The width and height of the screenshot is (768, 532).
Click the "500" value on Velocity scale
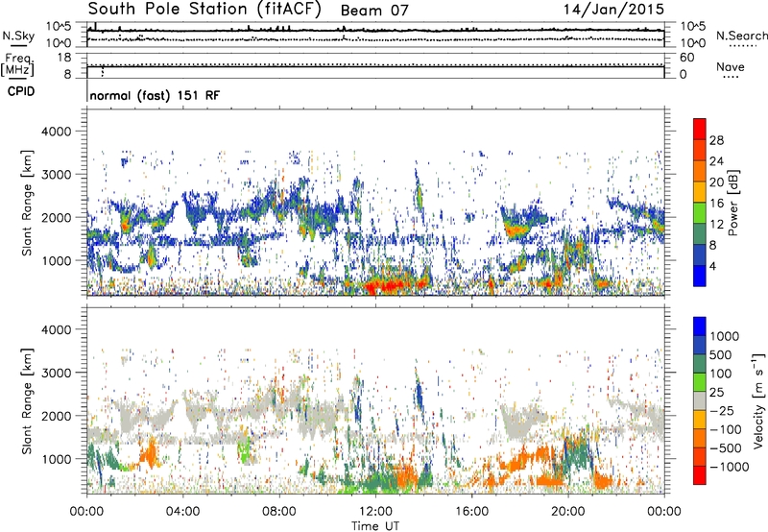(x=723, y=354)
